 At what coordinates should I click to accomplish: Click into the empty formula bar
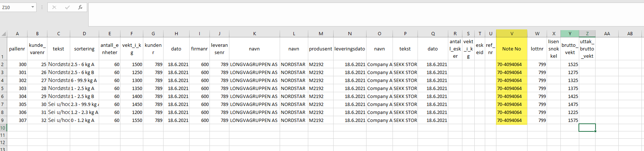tap(362, 15)
